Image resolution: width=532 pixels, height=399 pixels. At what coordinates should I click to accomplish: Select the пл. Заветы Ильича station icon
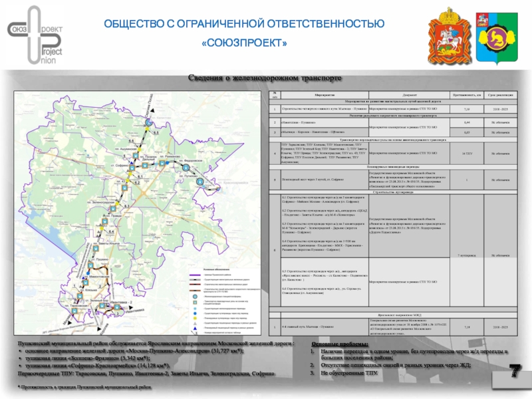(x=96, y=248)
